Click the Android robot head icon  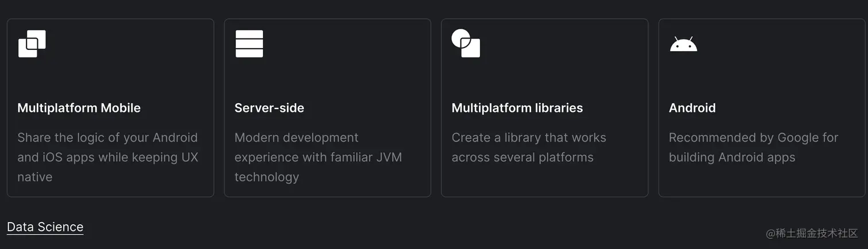(683, 44)
